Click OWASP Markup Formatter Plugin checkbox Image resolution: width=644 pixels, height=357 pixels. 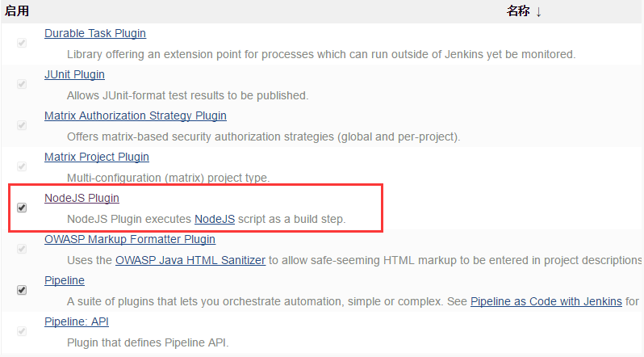point(22,249)
